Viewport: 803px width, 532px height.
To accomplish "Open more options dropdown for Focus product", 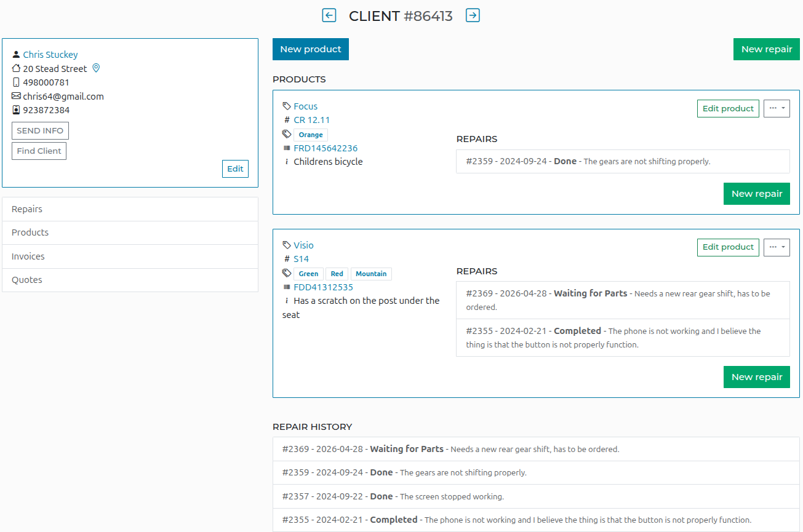I will 777,108.
